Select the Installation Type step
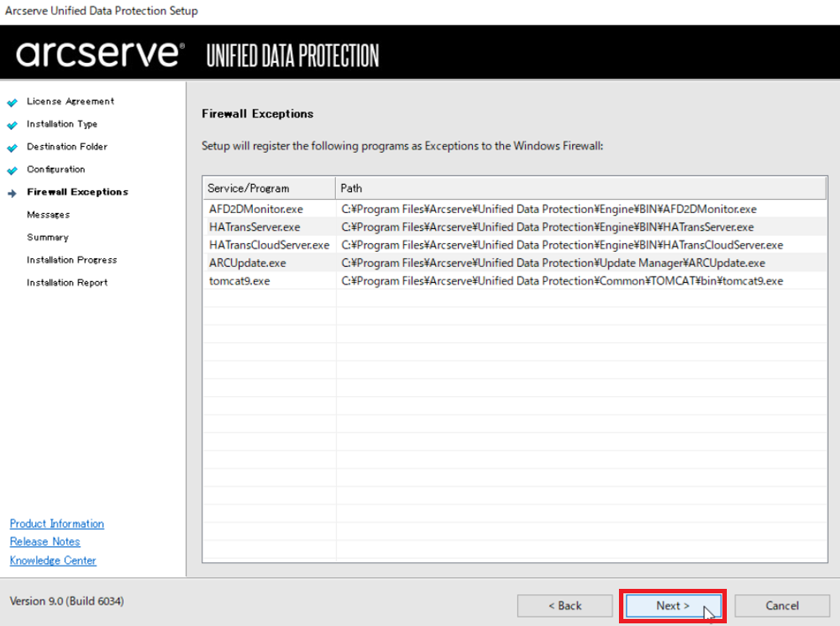840x626 pixels. (62, 124)
